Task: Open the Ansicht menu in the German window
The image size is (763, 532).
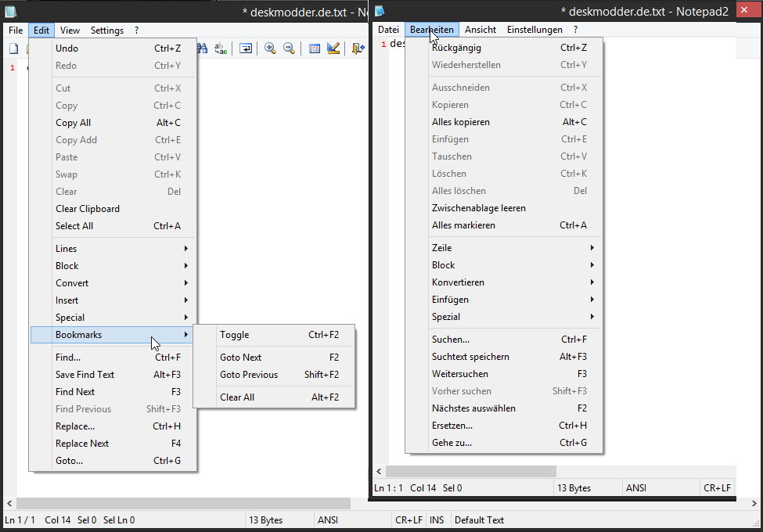Action: [480, 30]
